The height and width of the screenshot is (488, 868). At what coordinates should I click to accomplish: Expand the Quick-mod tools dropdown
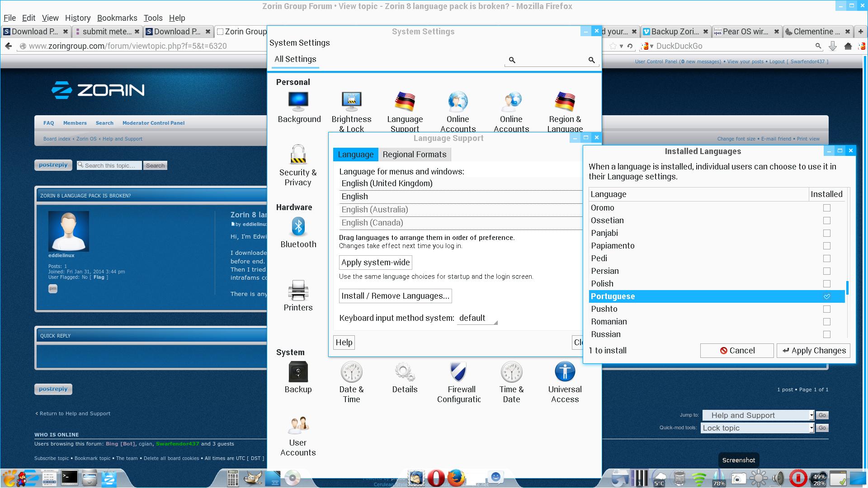pyautogui.click(x=758, y=428)
